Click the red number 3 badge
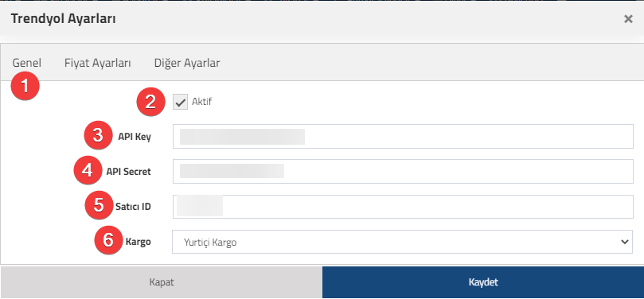The image size is (644, 299). (x=98, y=136)
